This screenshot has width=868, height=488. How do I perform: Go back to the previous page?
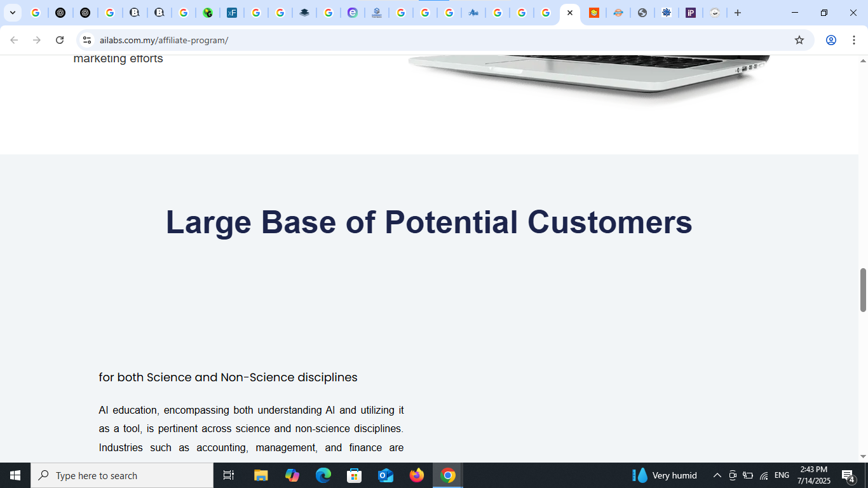pyautogui.click(x=14, y=40)
